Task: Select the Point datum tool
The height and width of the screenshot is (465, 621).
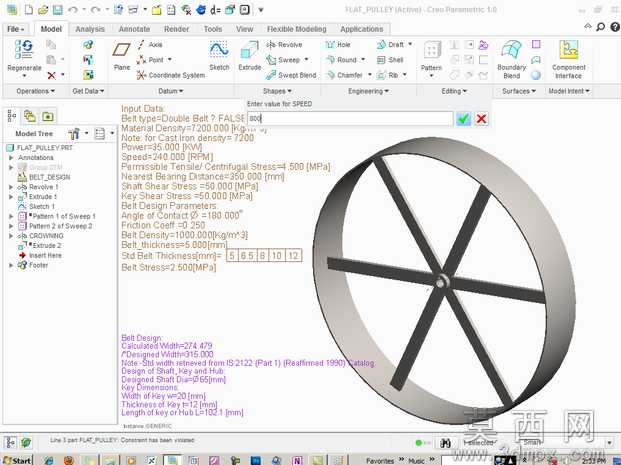Action: [150, 60]
